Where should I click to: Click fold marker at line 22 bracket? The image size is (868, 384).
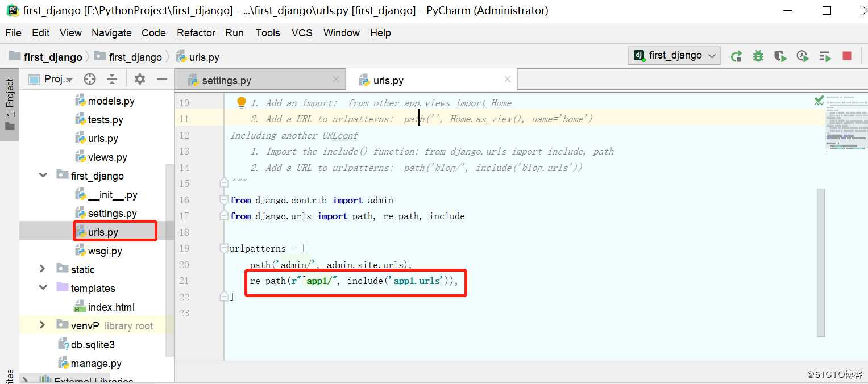[x=224, y=297]
